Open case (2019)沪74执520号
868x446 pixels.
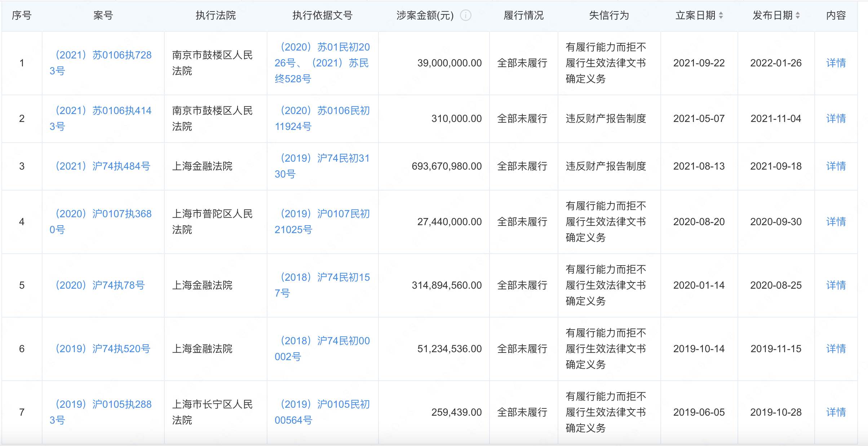click(x=103, y=349)
